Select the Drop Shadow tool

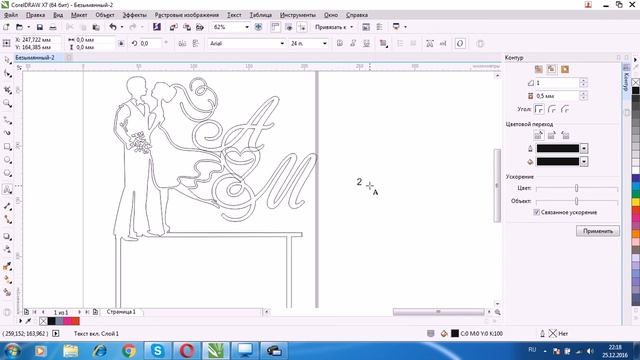click(7, 236)
